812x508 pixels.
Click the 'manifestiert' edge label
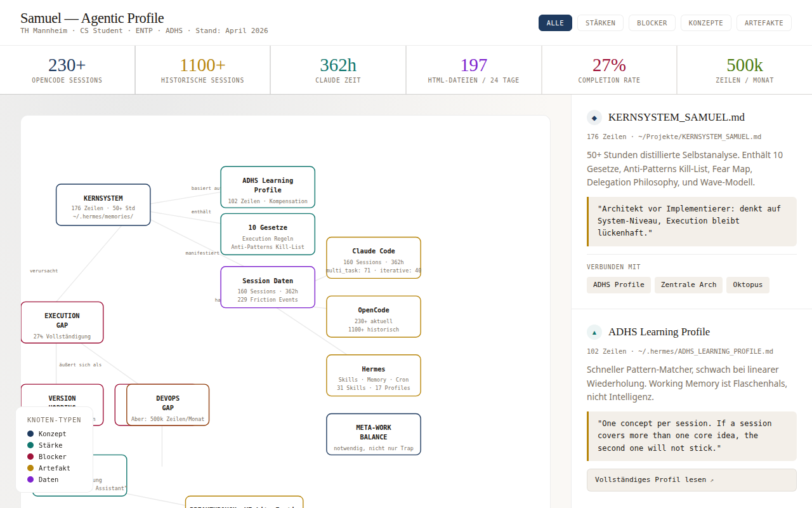[x=202, y=253]
